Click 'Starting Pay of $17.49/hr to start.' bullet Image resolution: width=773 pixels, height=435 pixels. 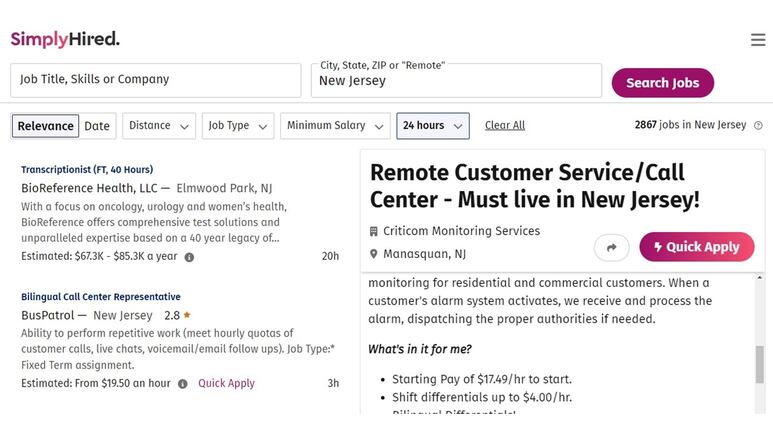pyautogui.click(x=482, y=379)
